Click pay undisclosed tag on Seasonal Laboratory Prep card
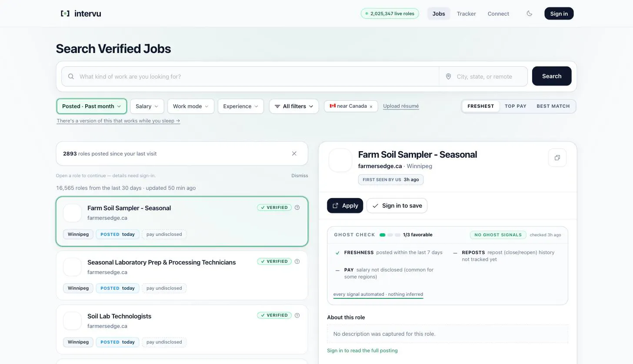633x364 pixels. pyautogui.click(x=164, y=288)
